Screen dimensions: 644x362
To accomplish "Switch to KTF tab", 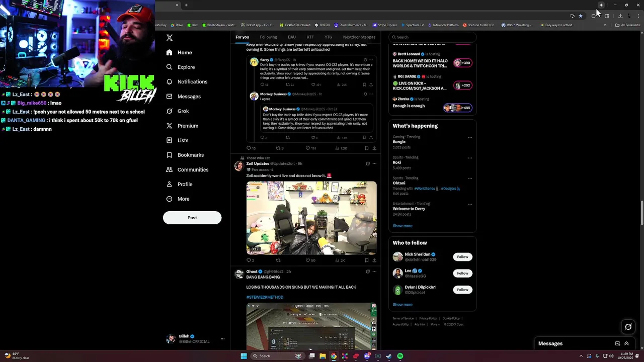I will click(x=310, y=37).
